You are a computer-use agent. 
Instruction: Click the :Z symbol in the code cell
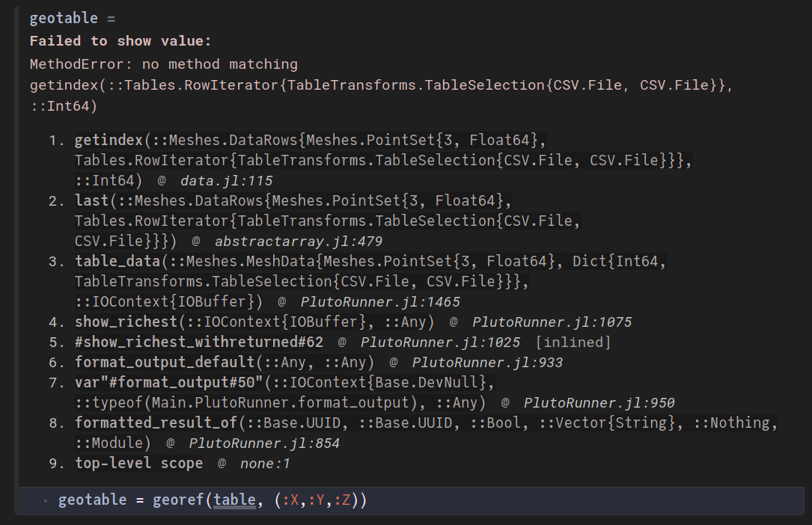click(342, 500)
